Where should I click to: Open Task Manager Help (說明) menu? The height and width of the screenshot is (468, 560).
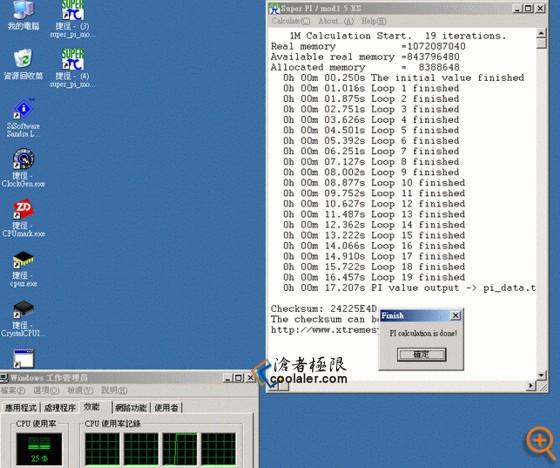(x=114, y=390)
